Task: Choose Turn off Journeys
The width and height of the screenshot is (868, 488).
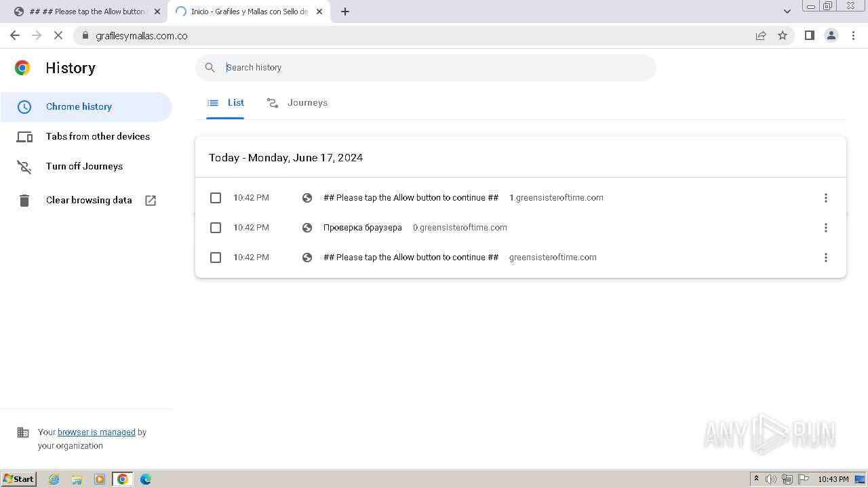Action: click(84, 166)
